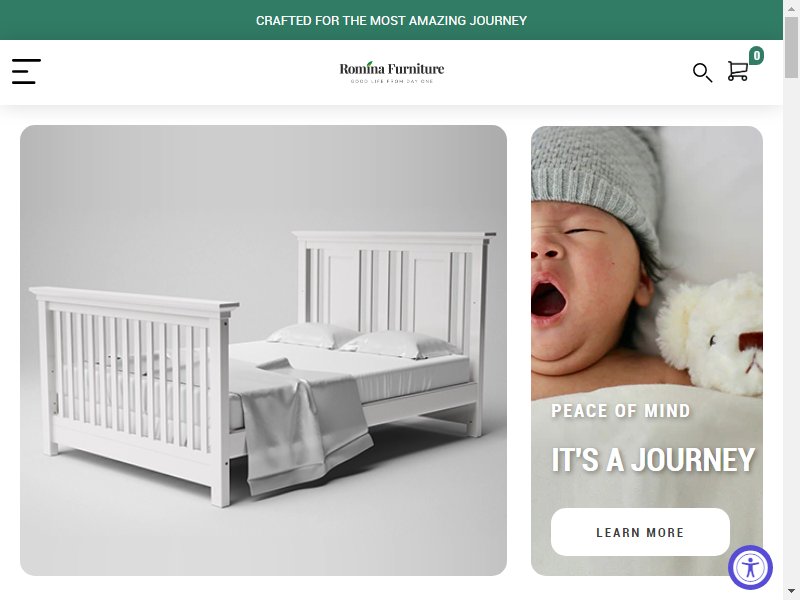The image size is (800, 600).
Task: Click the empty scrollbar track below thumb
Action: pos(791,332)
